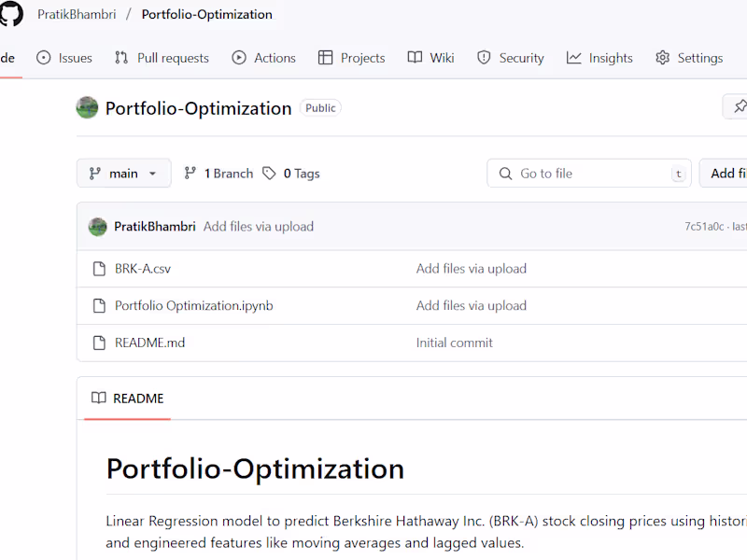View the 1 Branch link
The width and height of the screenshot is (747, 560).
tap(218, 174)
